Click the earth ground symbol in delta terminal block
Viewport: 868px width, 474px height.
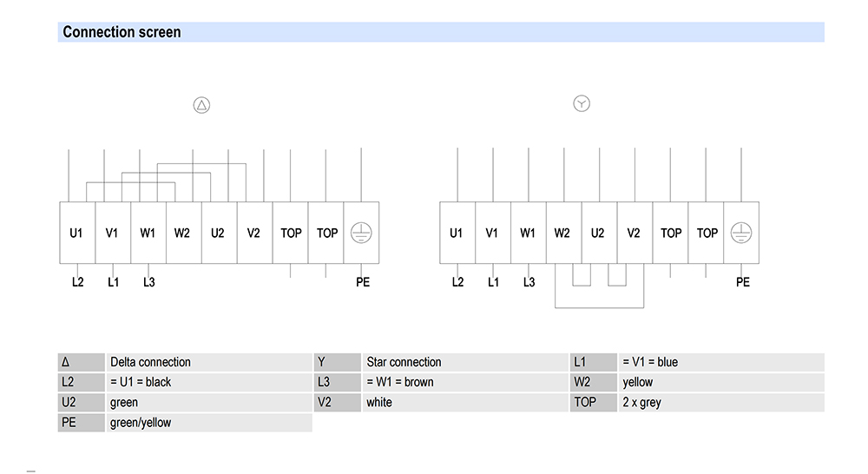pyautogui.click(x=361, y=233)
